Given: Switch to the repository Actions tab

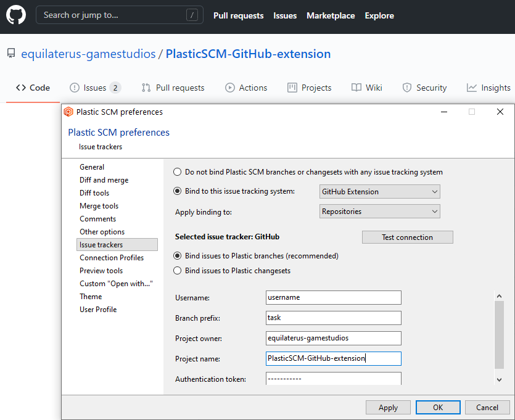Looking at the screenshot, I should pyautogui.click(x=246, y=88).
